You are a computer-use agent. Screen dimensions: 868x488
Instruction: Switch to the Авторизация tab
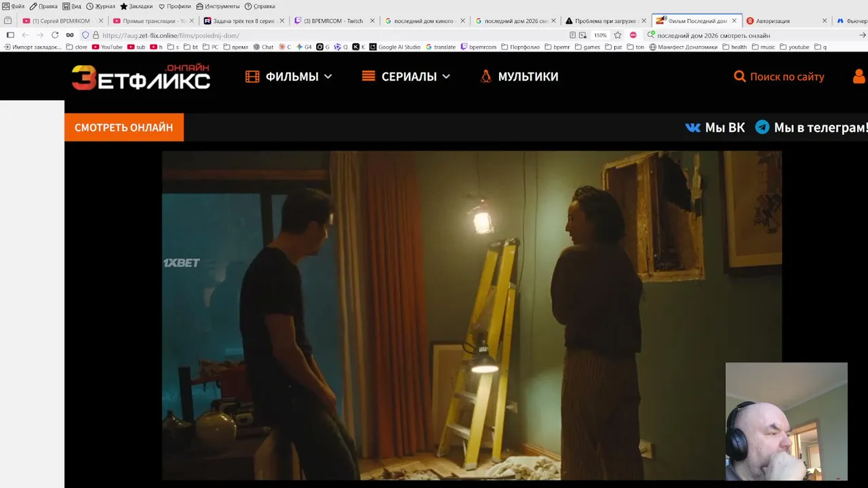tap(787, 21)
